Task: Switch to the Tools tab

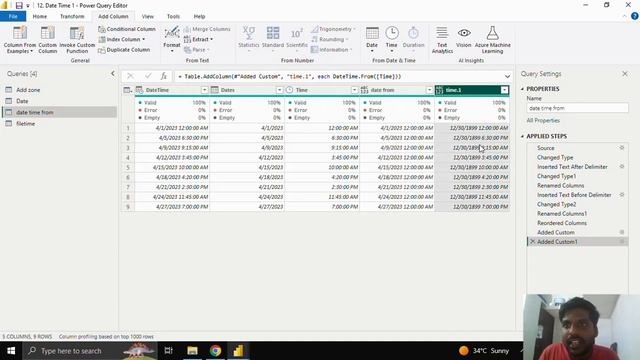Action: tap(173, 16)
